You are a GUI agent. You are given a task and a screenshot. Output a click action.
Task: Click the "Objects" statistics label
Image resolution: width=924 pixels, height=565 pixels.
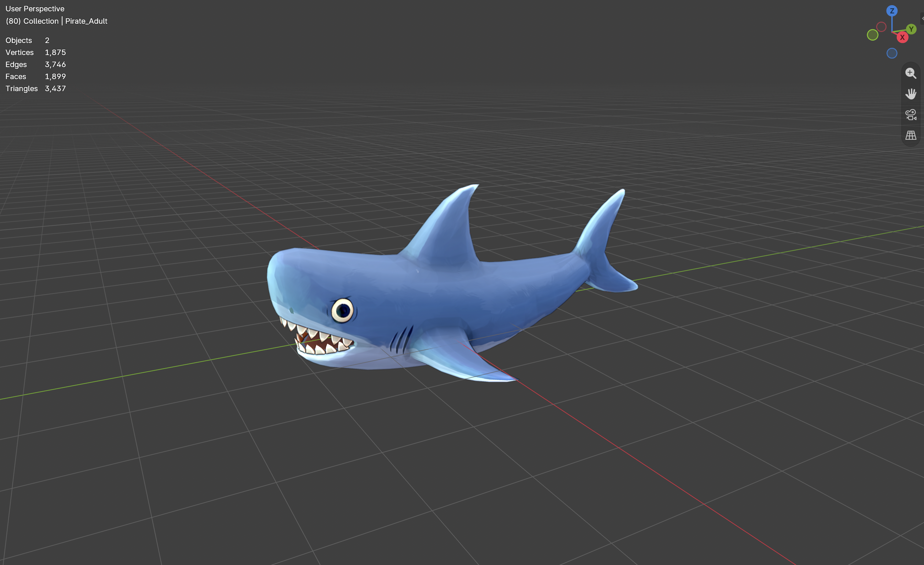tap(19, 41)
